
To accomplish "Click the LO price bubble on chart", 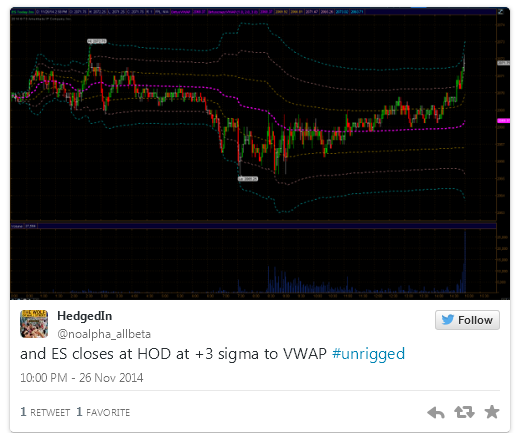I will point(248,179).
